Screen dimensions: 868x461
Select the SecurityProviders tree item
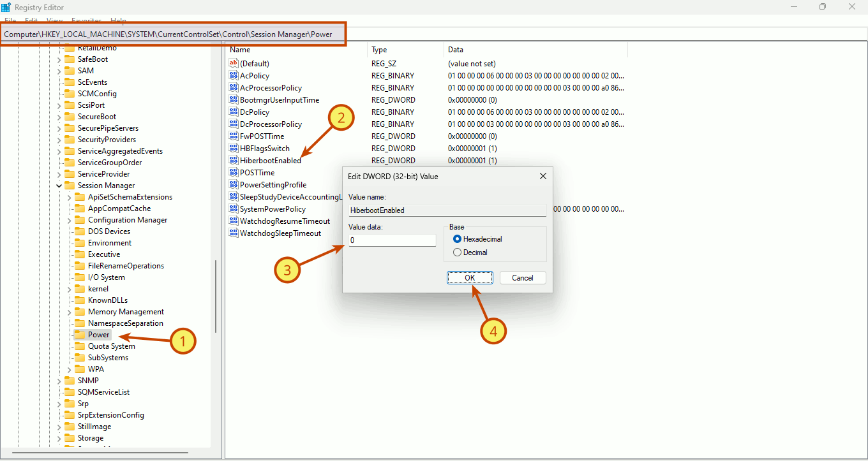(107, 140)
